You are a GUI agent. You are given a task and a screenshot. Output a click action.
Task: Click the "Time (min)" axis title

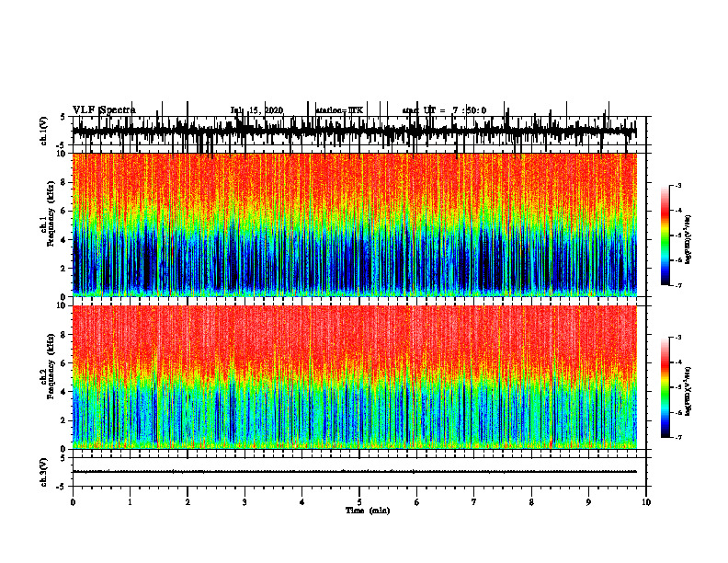(368, 511)
